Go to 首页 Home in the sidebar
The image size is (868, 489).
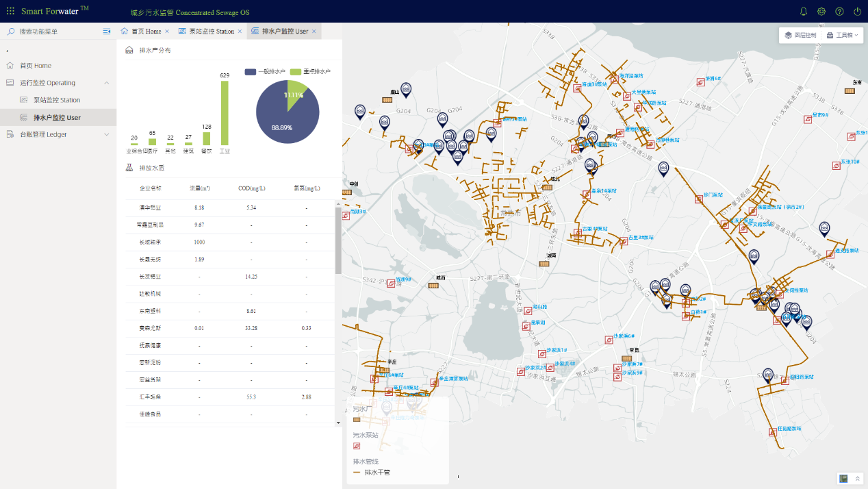coord(35,66)
